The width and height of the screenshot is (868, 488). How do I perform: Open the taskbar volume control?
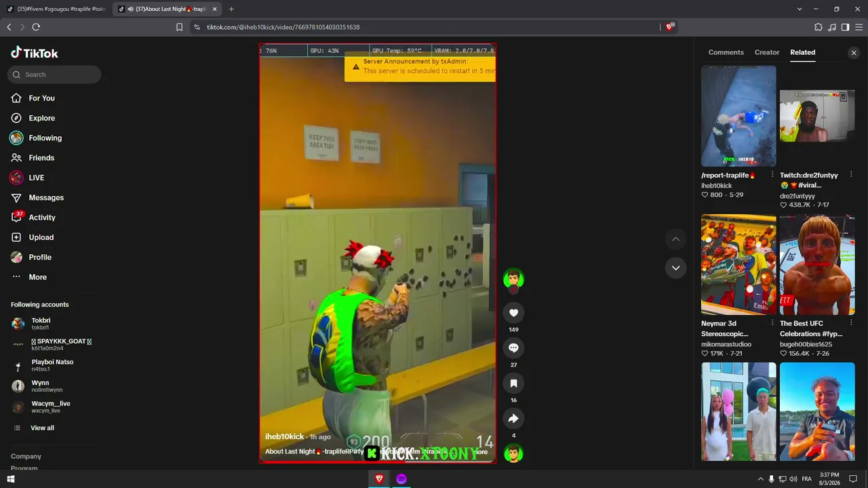coord(794,479)
